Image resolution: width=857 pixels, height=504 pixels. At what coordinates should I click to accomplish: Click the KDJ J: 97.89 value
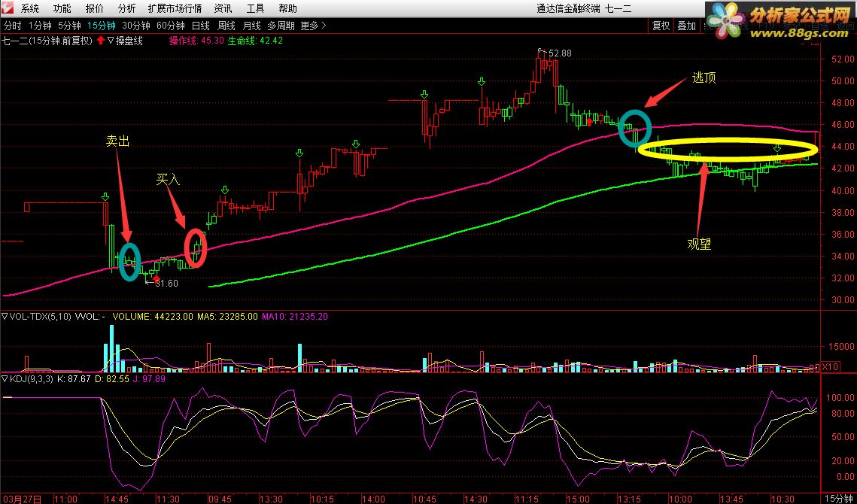pos(149,378)
